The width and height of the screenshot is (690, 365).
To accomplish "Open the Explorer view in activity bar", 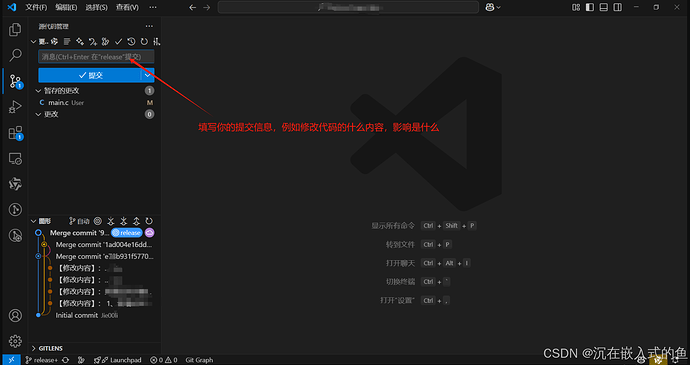I will 15,30.
